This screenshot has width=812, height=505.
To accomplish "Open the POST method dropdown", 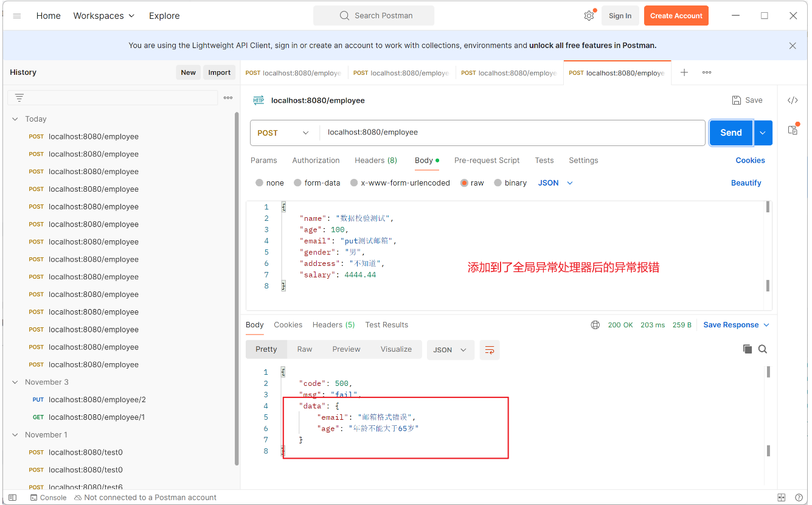I will point(285,133).
